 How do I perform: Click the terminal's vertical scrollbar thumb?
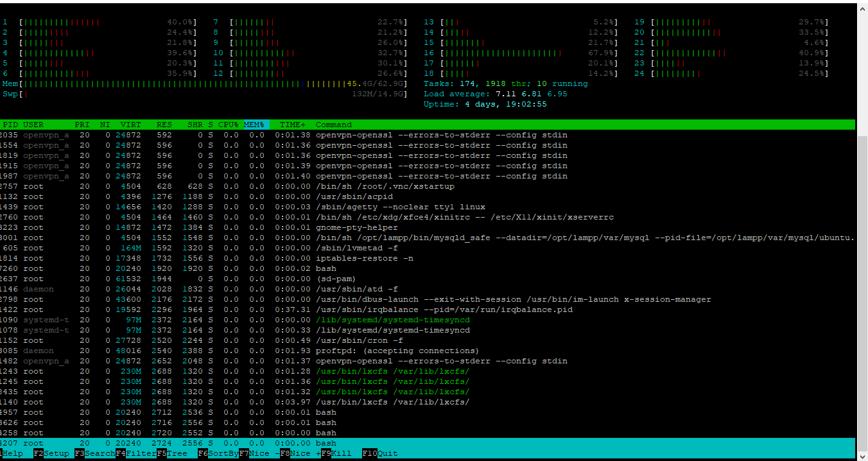[x=862, y=292]
